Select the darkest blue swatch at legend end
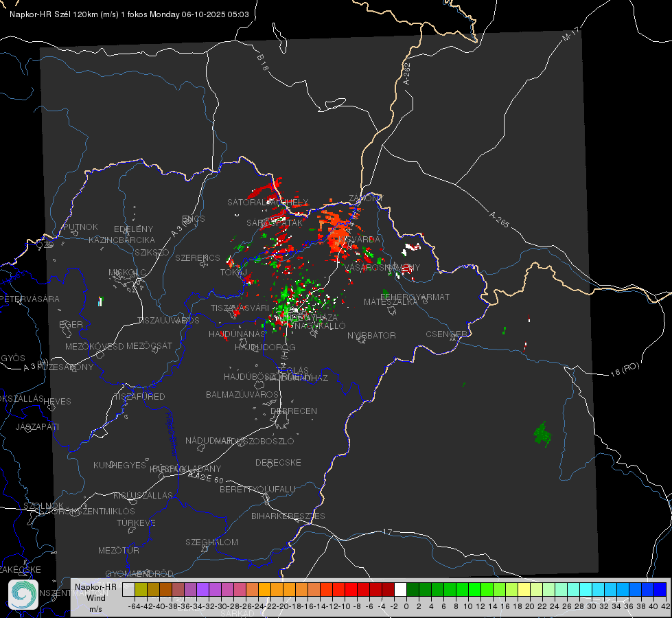672x618 pixels. pos(660,589)
